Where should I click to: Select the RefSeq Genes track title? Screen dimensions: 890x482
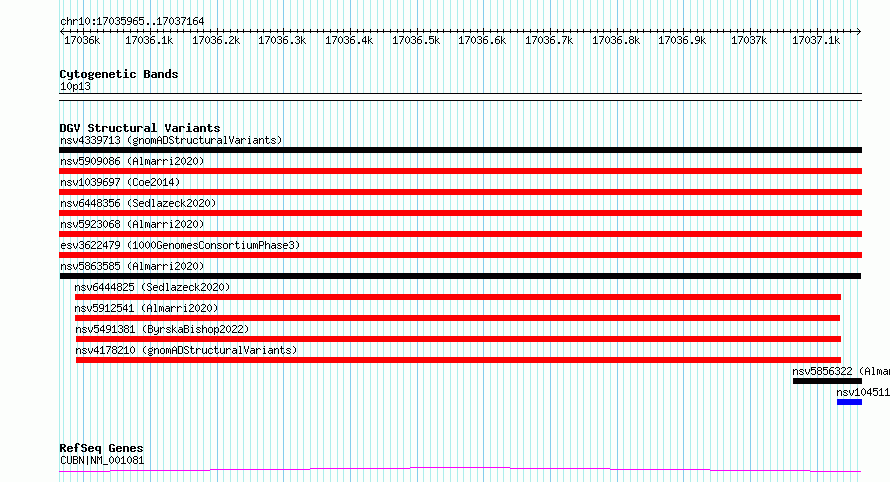point(101,448)
